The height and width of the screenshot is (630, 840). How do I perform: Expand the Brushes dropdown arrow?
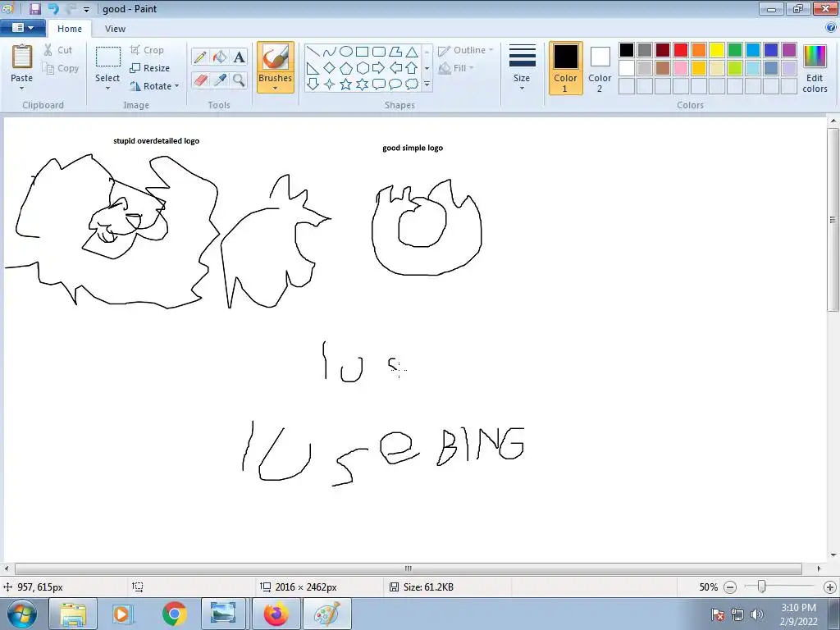tap(276, 89)
